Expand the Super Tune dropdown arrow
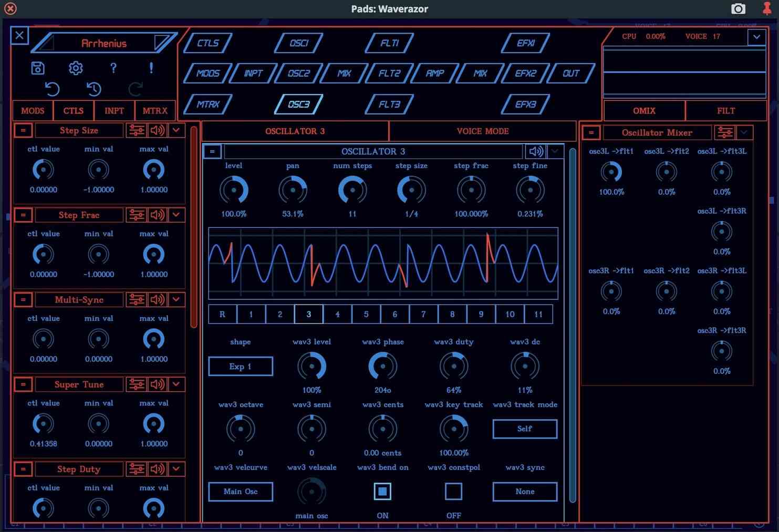 click(x=176, y=384)
